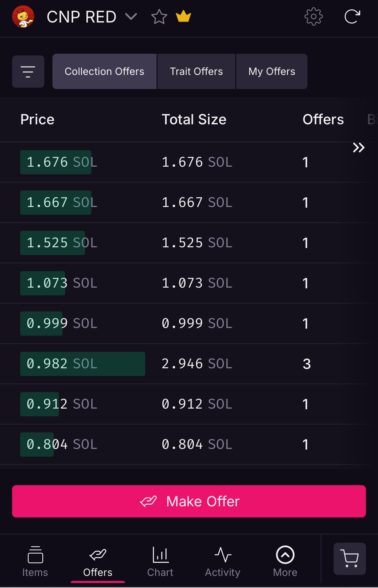Open the shopping cart
This screenshot has width=378, height=588.
click(349, 559)
